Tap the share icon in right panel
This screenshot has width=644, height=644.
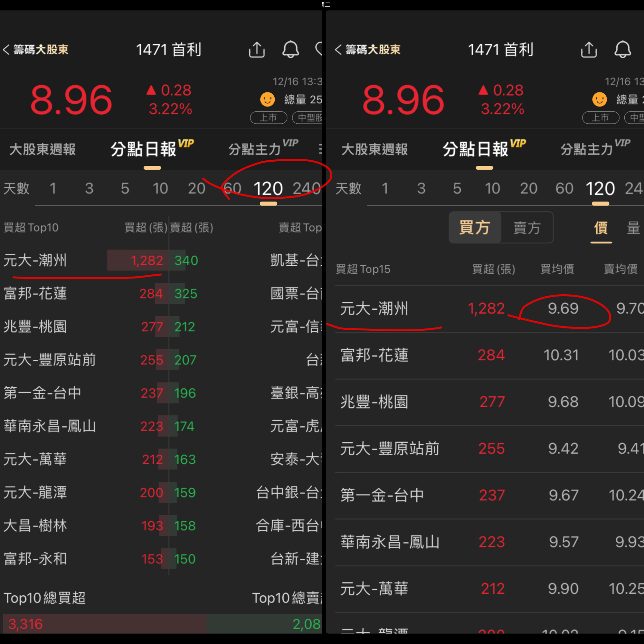tap(589, 50)
